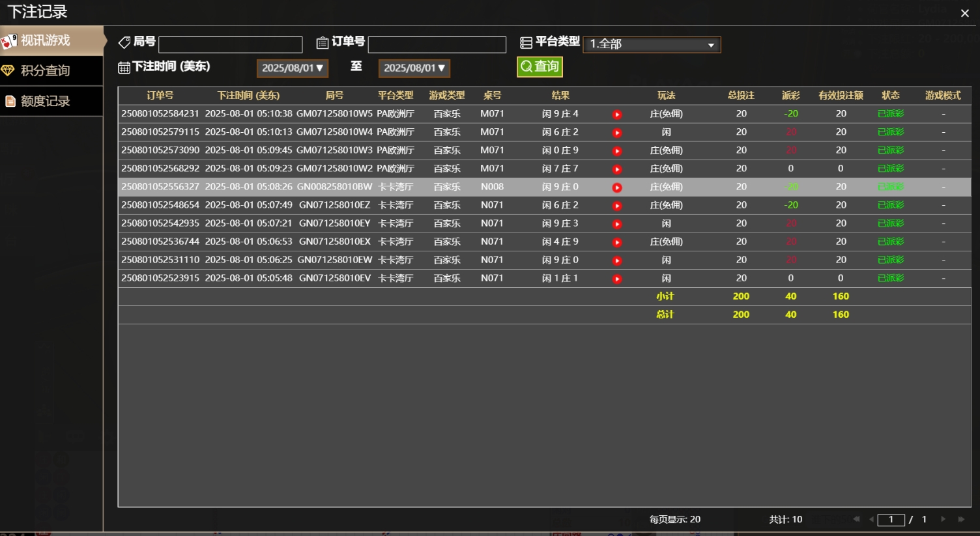This screenshot has width=980, height=536.
Task: Open the 积分查询 tab
Action: [51, 70]
